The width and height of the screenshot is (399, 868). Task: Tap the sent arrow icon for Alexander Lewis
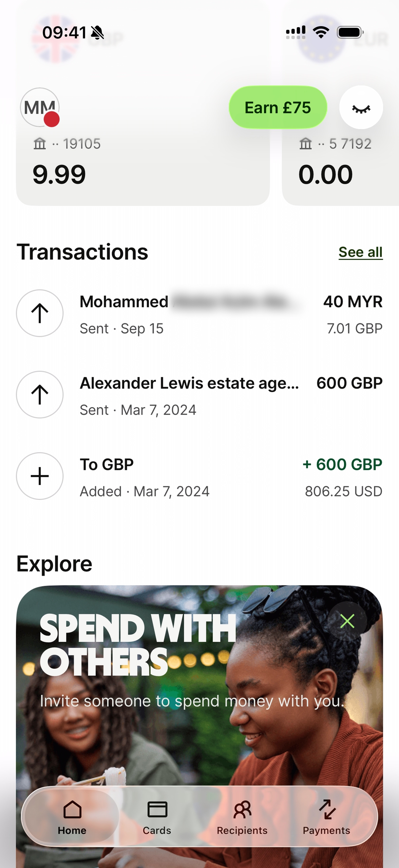pos(40,395)
